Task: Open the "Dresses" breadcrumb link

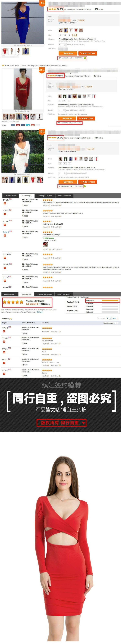Action: (64, 66)
